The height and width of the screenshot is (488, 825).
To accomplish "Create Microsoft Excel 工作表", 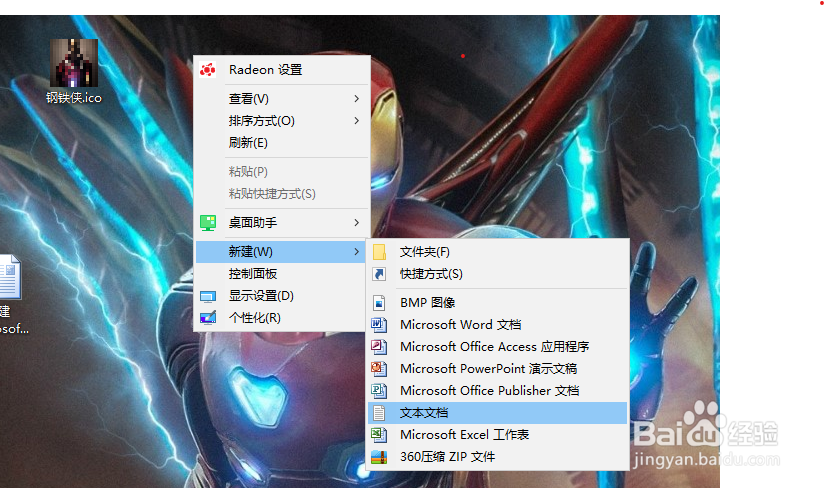I will click(497, 435).
